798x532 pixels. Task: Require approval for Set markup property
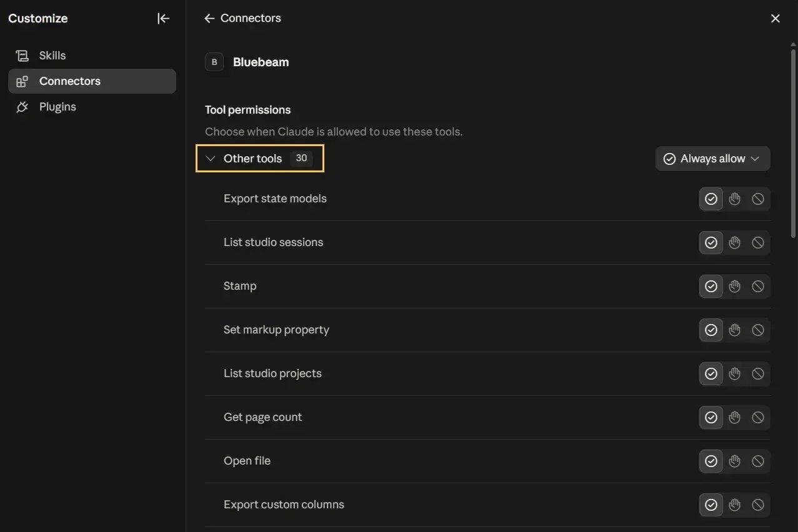click(735, 330)
